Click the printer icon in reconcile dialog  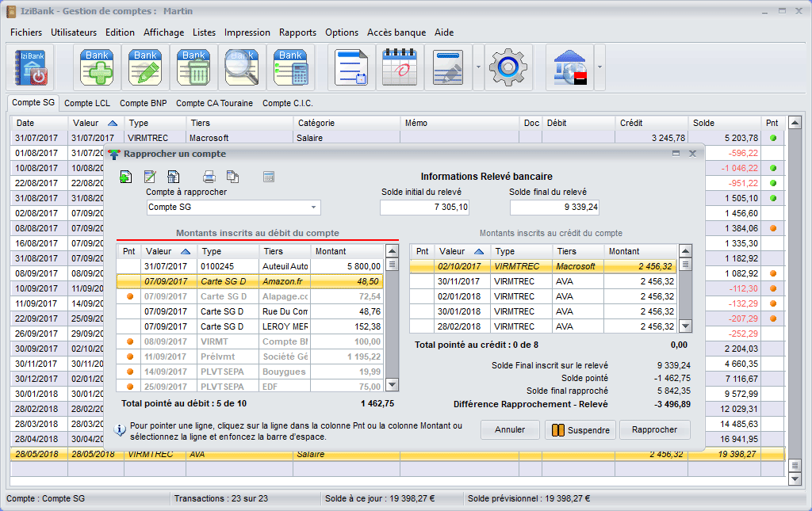[209, 177]
